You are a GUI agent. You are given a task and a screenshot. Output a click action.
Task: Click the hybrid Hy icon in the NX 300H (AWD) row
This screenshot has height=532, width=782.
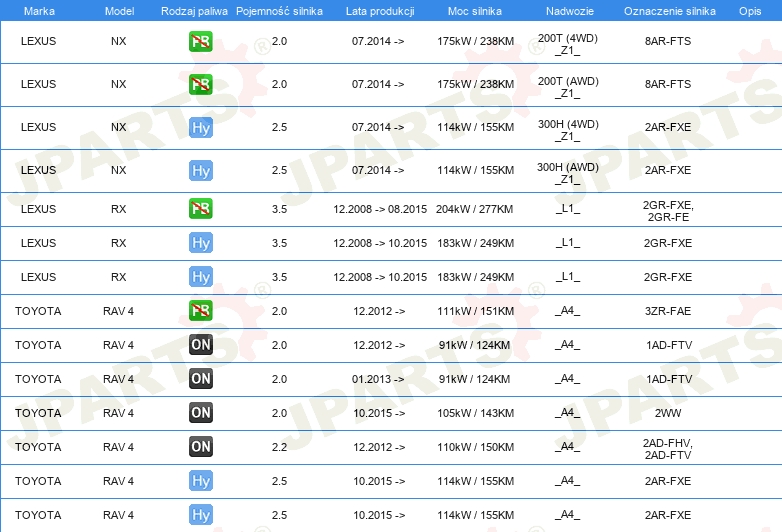[201, 171]
